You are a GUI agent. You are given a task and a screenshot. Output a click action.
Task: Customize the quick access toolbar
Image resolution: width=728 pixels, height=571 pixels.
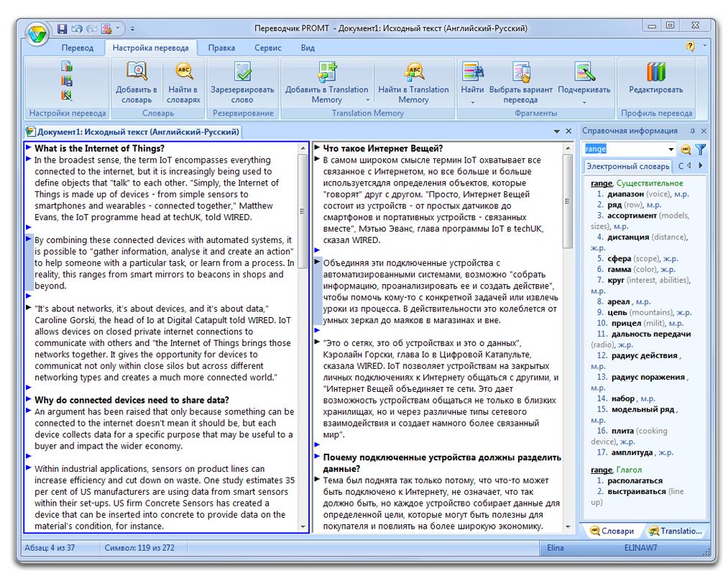coord(132,29)
